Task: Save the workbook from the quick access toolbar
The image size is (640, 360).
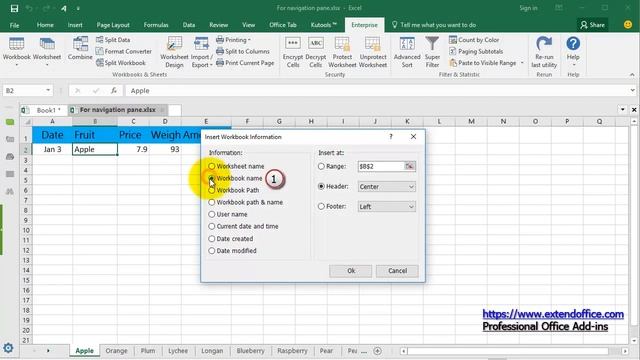Action: [14, 8]
